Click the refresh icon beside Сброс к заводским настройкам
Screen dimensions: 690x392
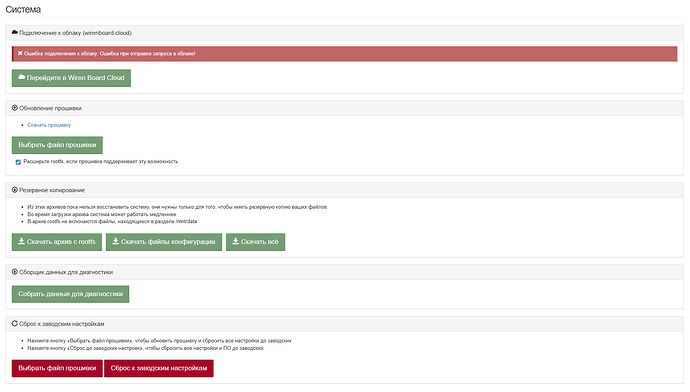pyautogui.click(x=15, y=323)
